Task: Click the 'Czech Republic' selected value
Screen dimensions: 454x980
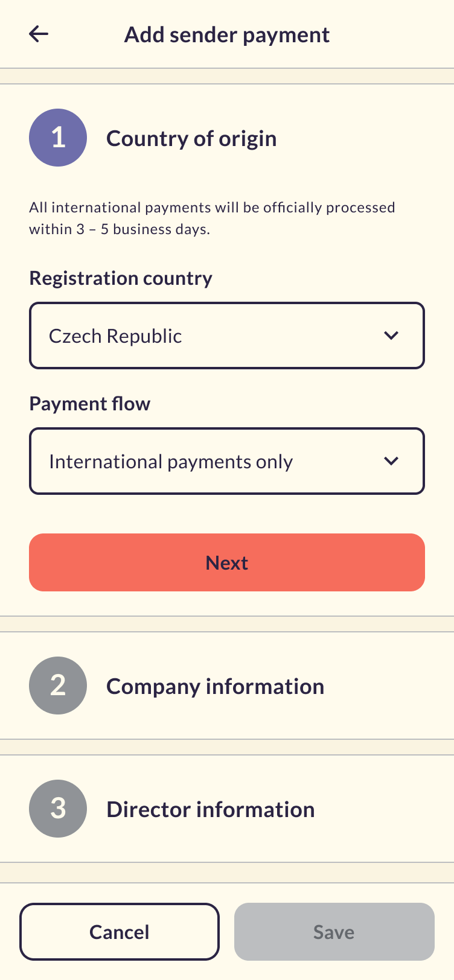Action: point(115,336)
